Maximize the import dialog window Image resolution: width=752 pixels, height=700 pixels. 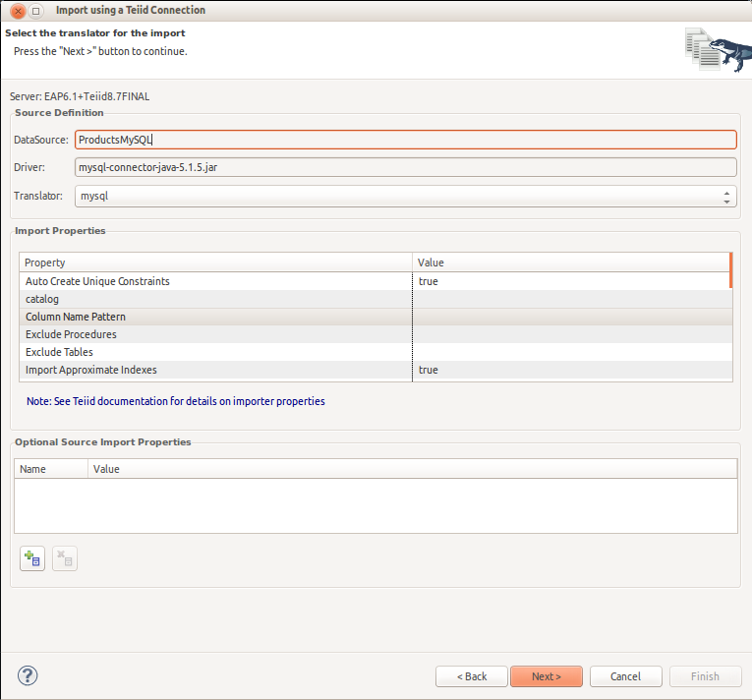35,11
